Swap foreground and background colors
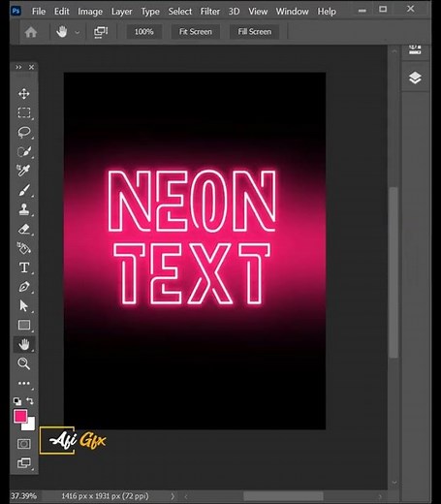Screen dimensions: 441x504 tap(30, 401)
